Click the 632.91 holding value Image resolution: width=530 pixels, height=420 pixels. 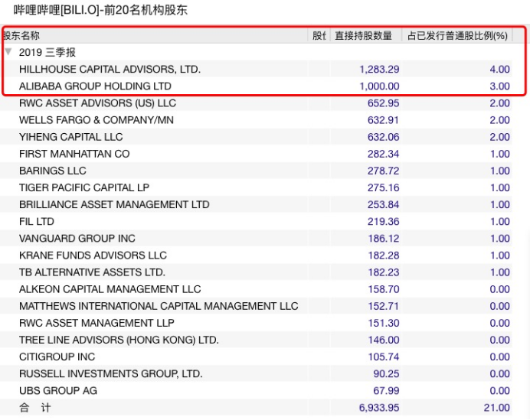[383, 120]
